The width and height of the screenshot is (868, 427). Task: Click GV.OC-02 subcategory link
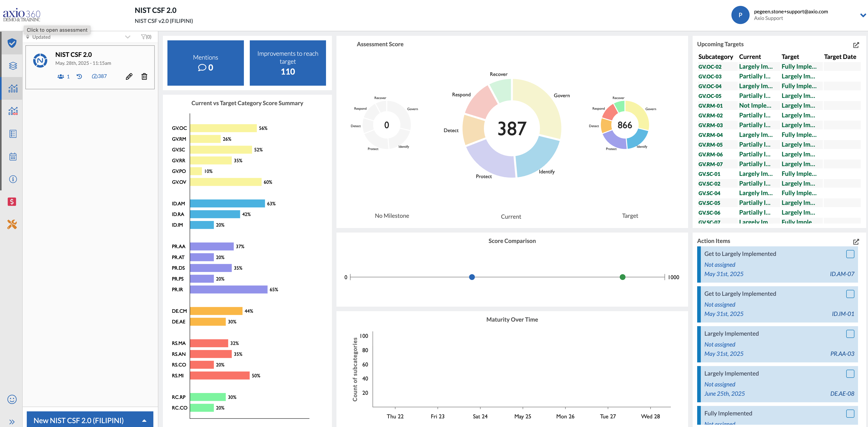coord(710,67)
